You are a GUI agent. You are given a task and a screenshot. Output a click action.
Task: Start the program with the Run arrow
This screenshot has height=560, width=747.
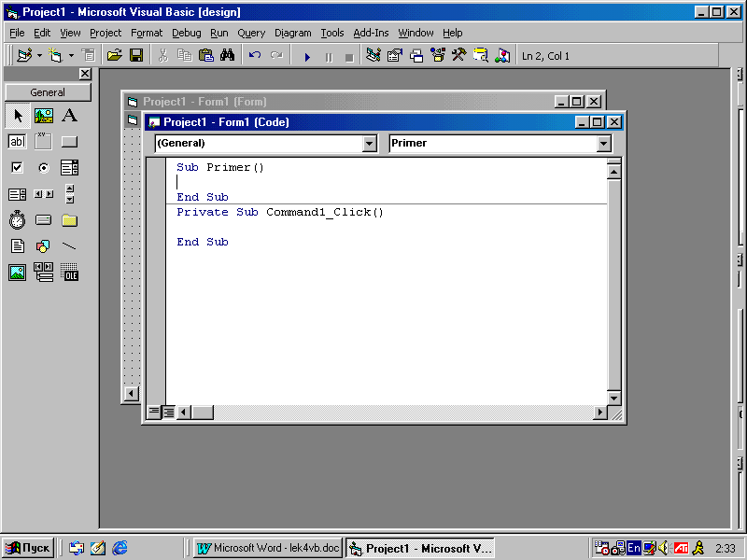[x=307, y=57]
